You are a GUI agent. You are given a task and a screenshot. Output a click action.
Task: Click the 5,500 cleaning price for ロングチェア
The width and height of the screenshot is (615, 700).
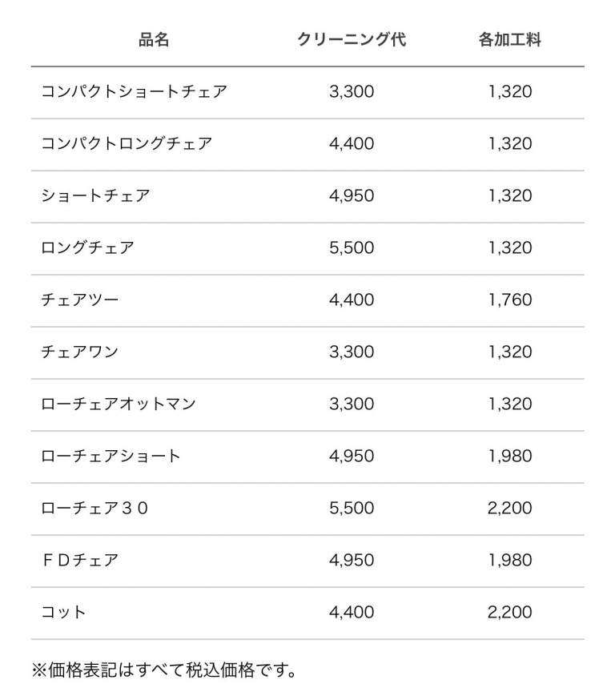point(352,247)
